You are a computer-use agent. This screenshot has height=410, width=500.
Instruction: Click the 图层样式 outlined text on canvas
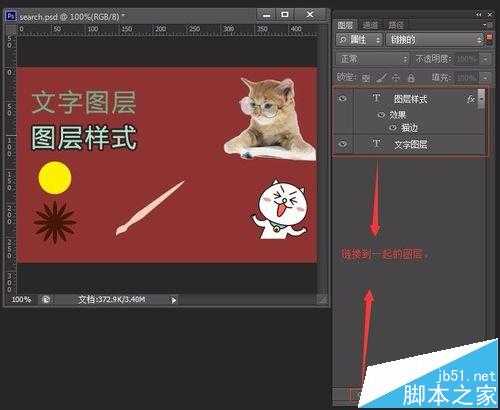pyautogui.click(x=84, y=137)
